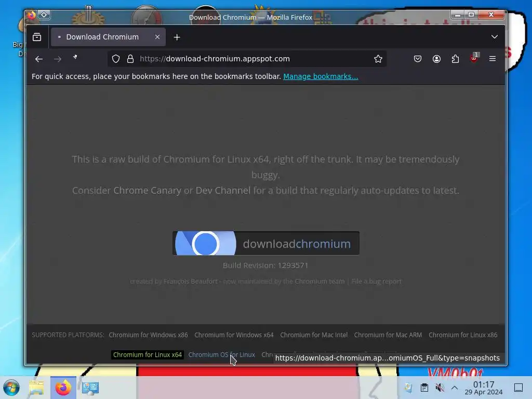This screenshot has width=532, height=399.
Task: Open the Save to Pocket icon
Action: point(418,59)
